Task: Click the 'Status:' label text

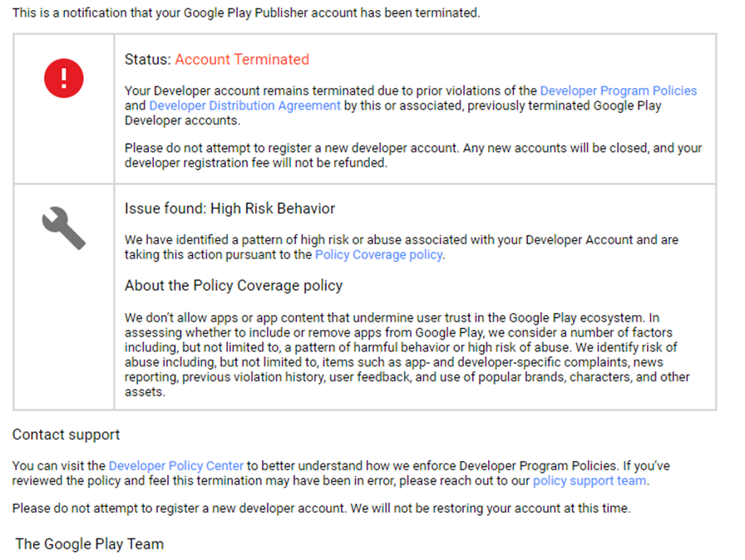Action: 148,59
